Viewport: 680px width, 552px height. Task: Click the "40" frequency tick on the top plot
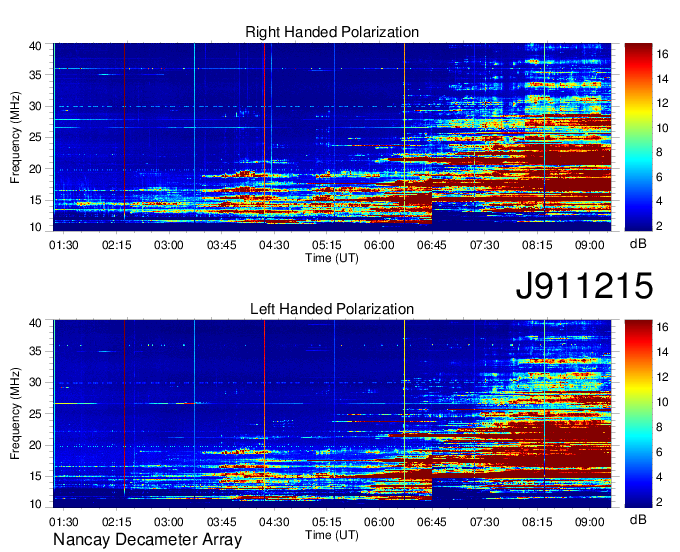(x=36, y=46)
